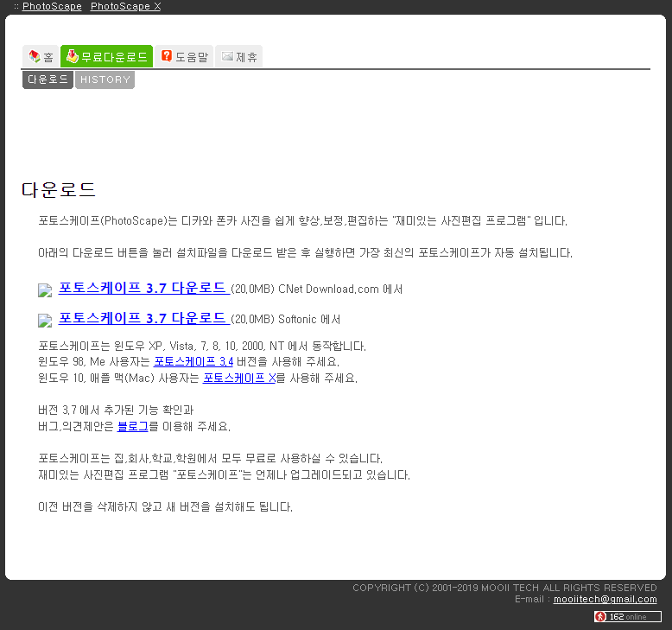Switch to the HISTORY sub-tab
Image resolution: width=672 pixels, height=630 pixels.
105,80
